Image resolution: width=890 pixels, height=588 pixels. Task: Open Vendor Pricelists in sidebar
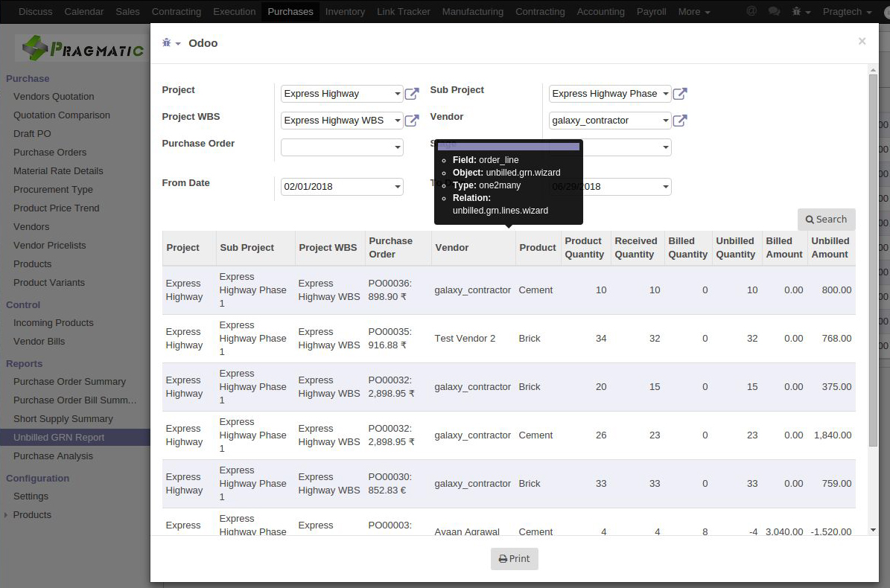click(50, 246)
